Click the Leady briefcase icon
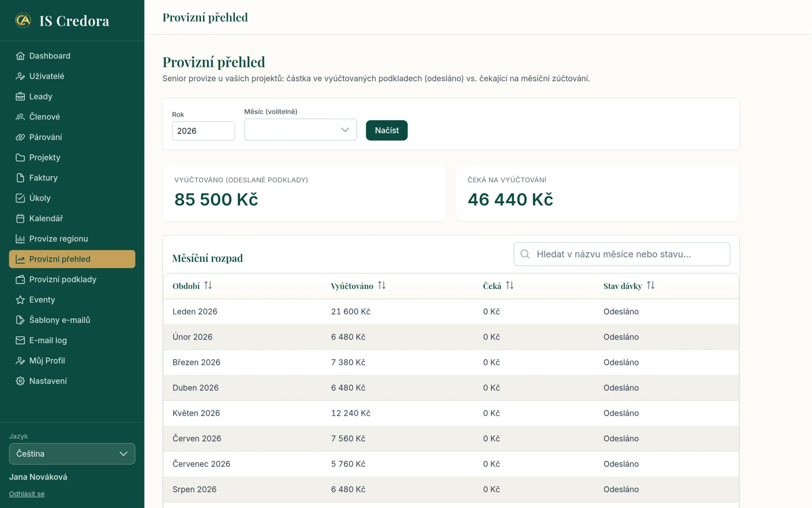This screenshot has width=812, height=508. point(20,97)
